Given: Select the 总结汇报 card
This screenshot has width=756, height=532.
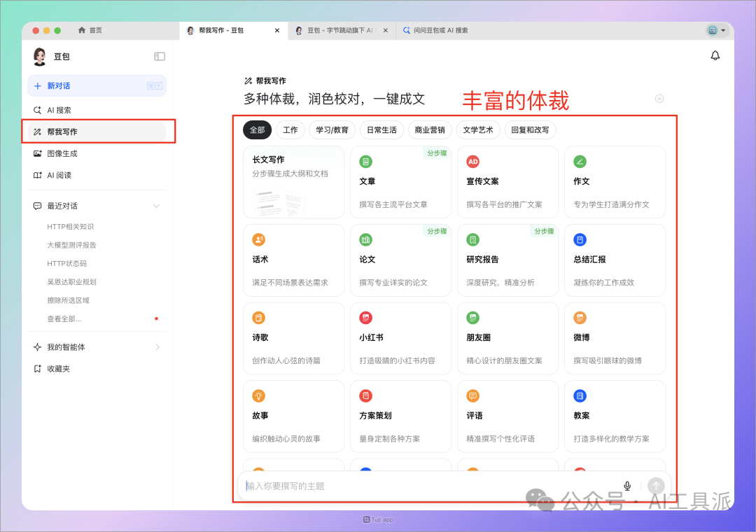Looking at the screenshot, I should [615, 260].
